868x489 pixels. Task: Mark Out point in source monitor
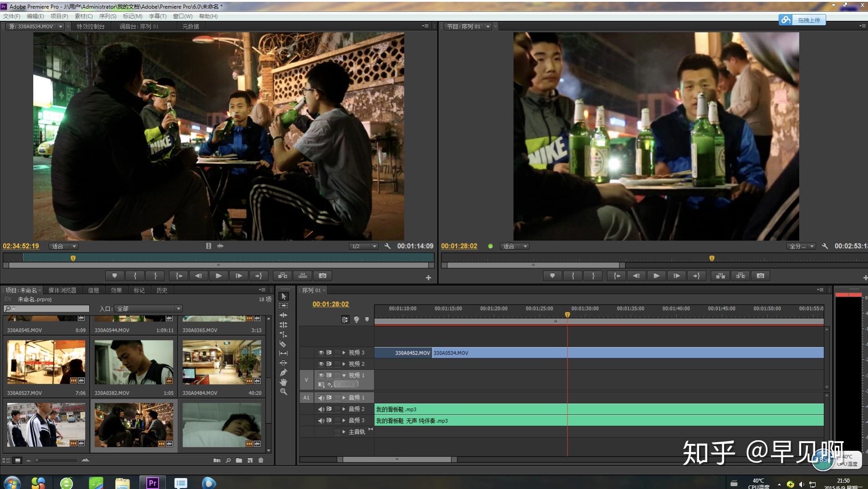[155, 276]
